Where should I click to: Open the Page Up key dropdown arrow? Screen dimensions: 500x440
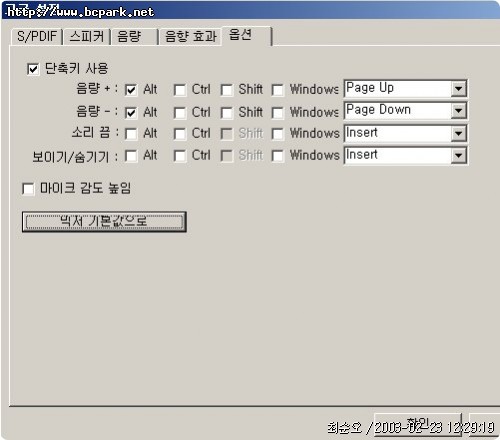click(x=459, y=89)
